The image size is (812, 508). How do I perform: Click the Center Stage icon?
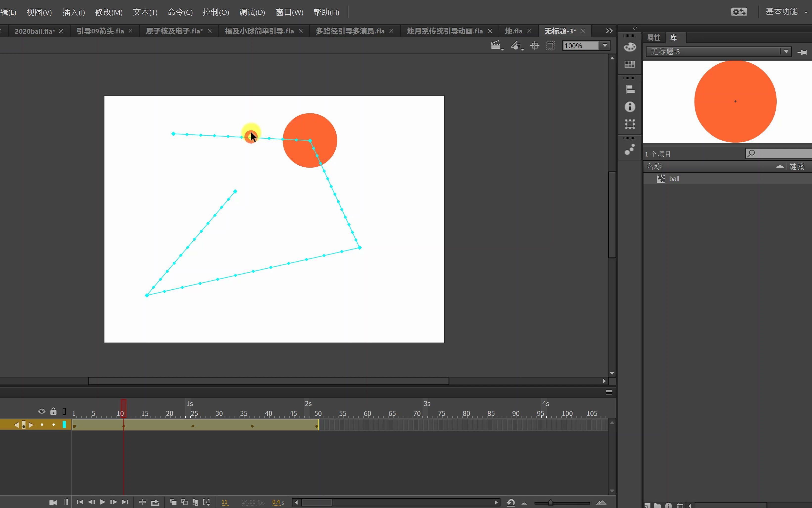(534, 46)
